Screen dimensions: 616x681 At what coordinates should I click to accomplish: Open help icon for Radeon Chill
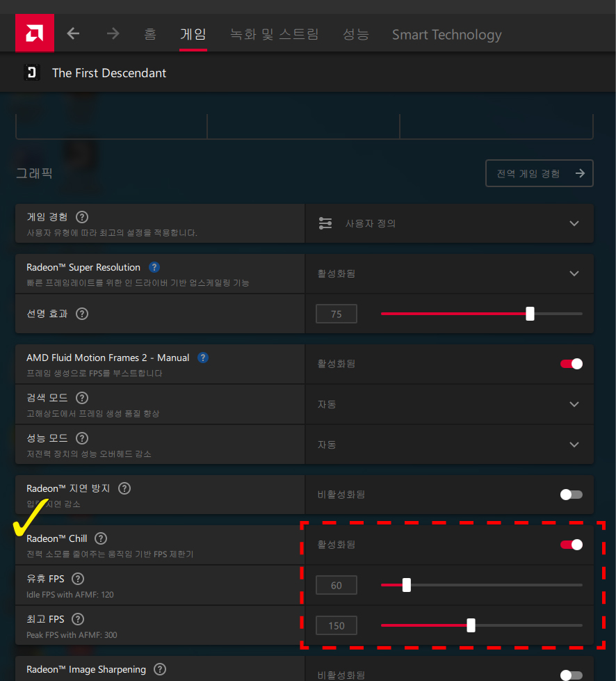[101, 538]
